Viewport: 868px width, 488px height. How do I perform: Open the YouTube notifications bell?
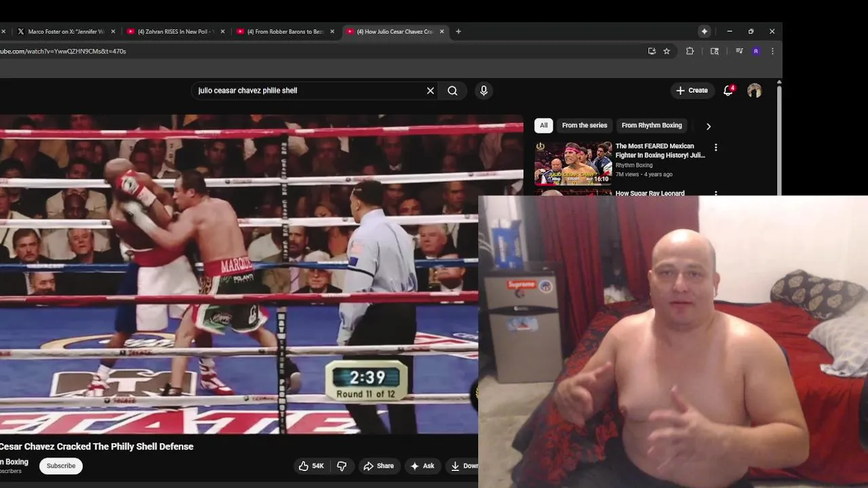coord(728,91)
